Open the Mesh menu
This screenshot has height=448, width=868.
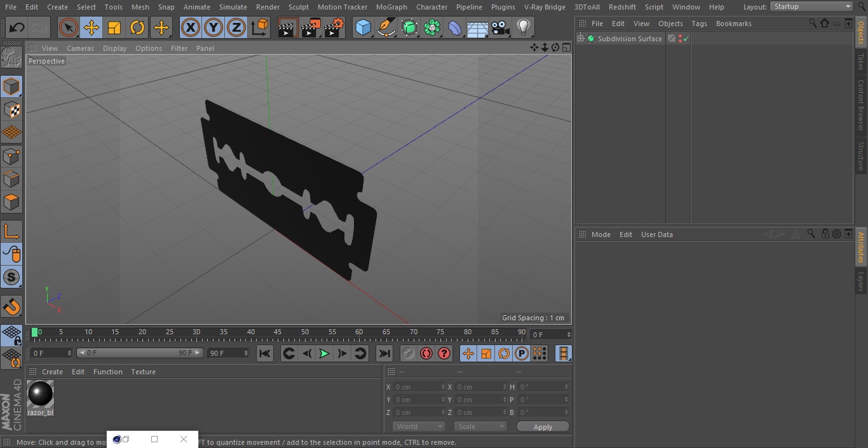click(140, 7)
